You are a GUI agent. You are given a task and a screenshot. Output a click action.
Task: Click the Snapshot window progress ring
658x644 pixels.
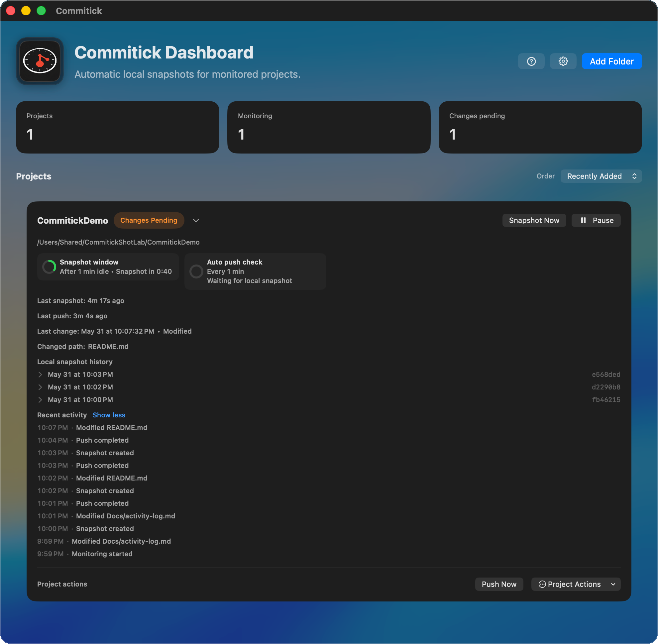click(x=50, y=267)
